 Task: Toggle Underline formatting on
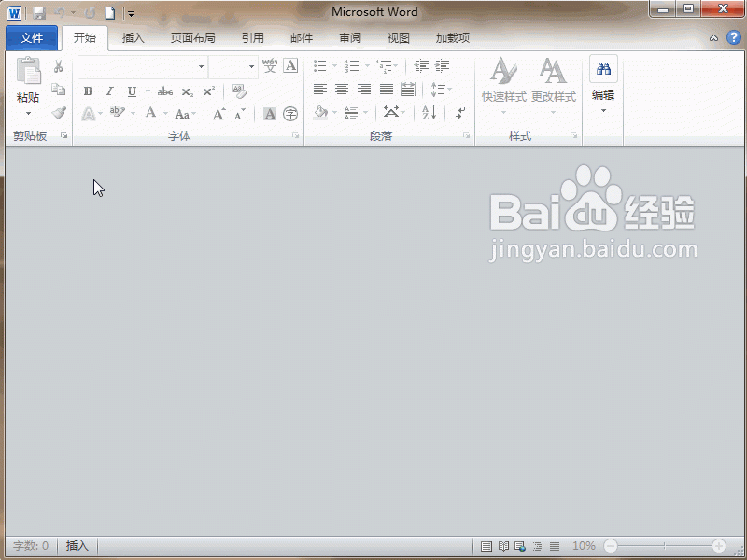coord(131,91)
